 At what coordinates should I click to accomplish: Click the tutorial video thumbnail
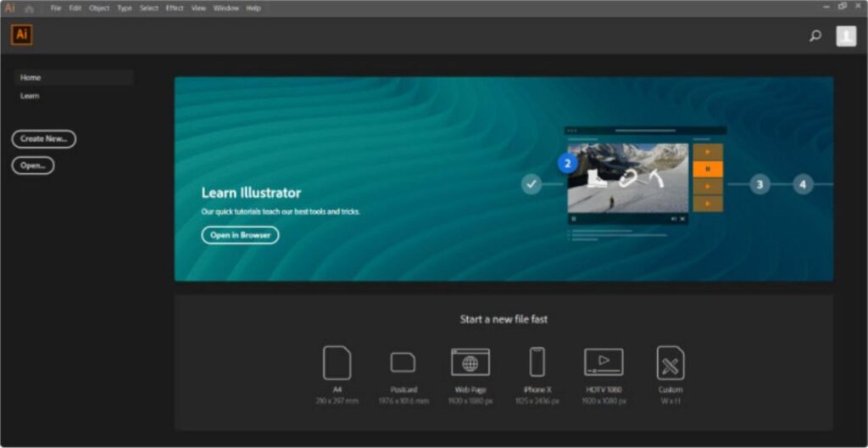point(628,178)
